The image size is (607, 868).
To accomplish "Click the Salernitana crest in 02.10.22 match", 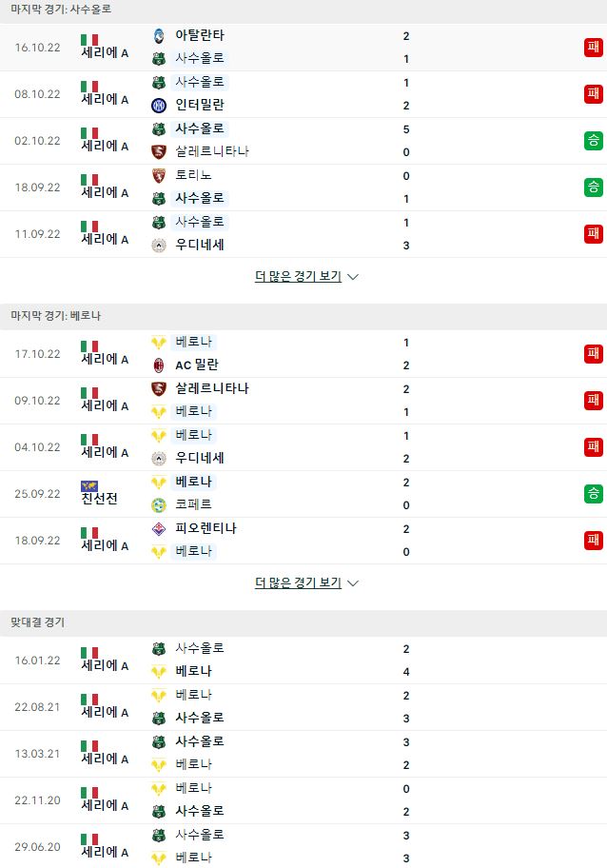I will coord(158,151).
